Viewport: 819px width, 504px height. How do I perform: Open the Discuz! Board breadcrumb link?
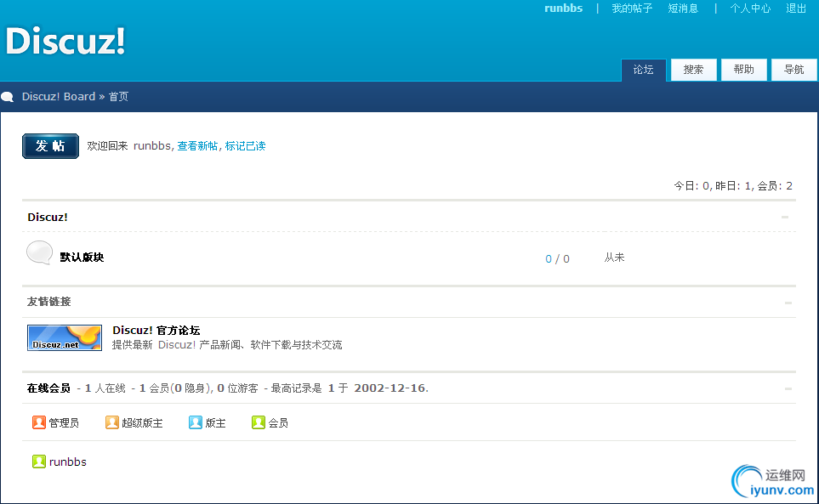tap(59, 97)
